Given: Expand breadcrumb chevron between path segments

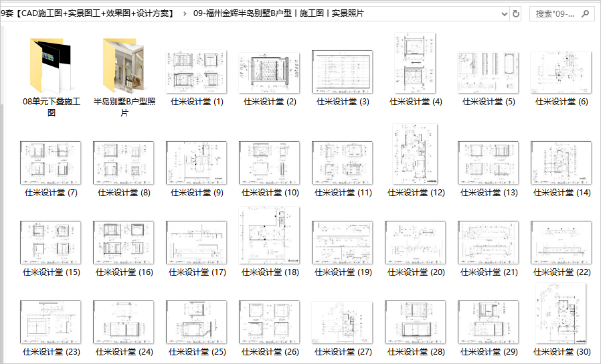Looking at the screenshot, I should click(184, 14).
